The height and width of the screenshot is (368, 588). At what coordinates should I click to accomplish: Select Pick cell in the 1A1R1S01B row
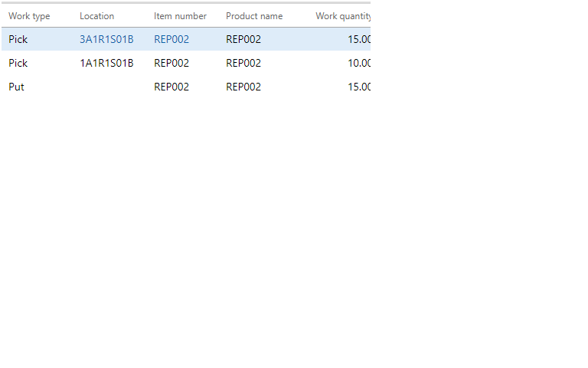click(18, 63)
